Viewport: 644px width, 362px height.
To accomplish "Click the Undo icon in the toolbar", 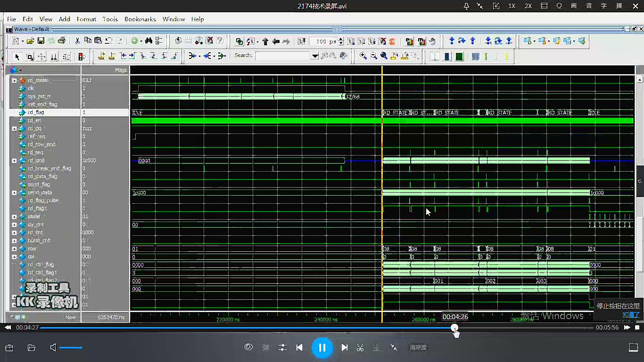I will coord(108,41).
